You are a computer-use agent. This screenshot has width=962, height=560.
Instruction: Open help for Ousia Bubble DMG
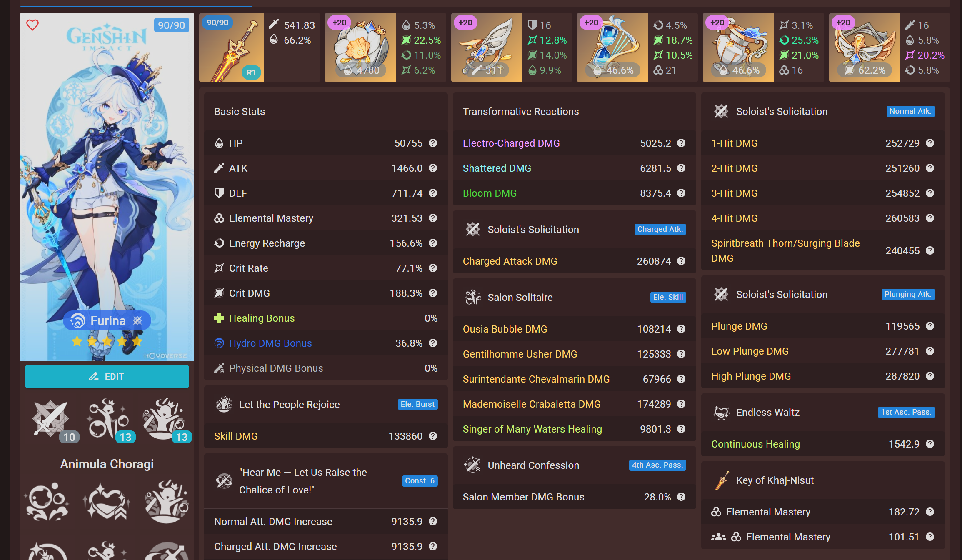point(681,329)
